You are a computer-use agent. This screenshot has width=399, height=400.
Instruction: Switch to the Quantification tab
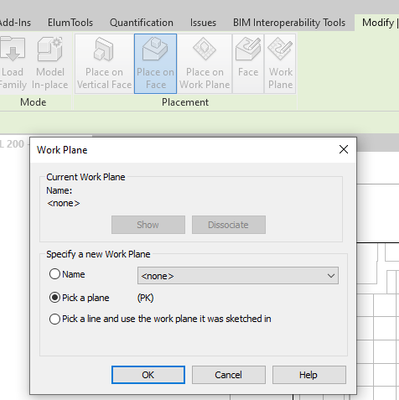[x=141, y=23]
